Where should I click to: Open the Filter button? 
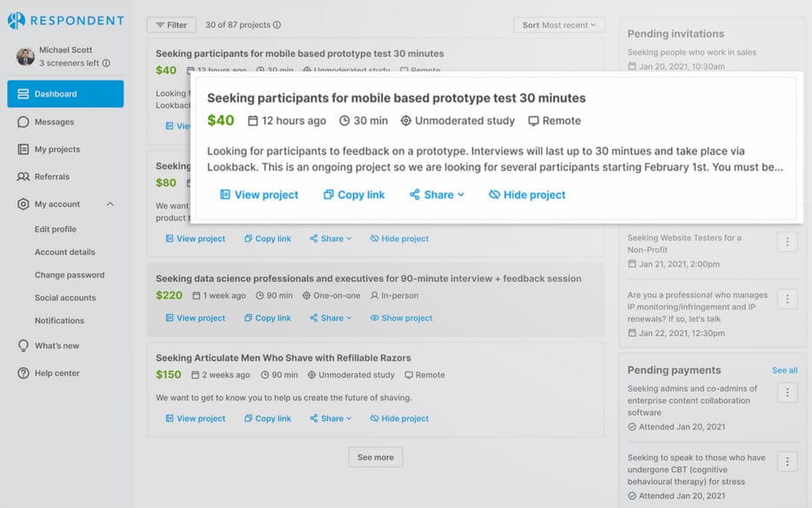pyautogui.click(x=171, y=25)
